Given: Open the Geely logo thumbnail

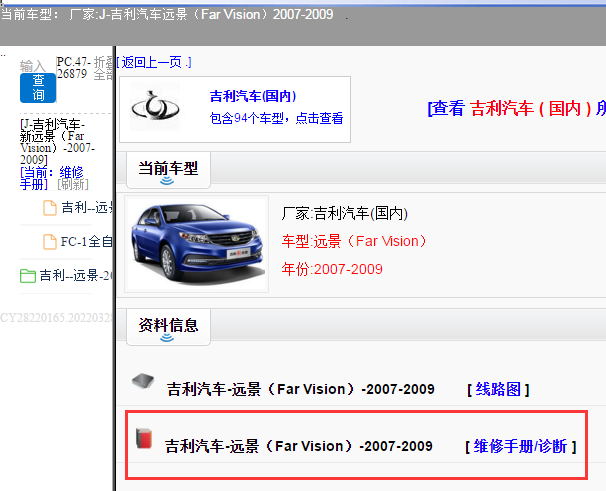Looking at the screenshot, I should pos(155,107).
